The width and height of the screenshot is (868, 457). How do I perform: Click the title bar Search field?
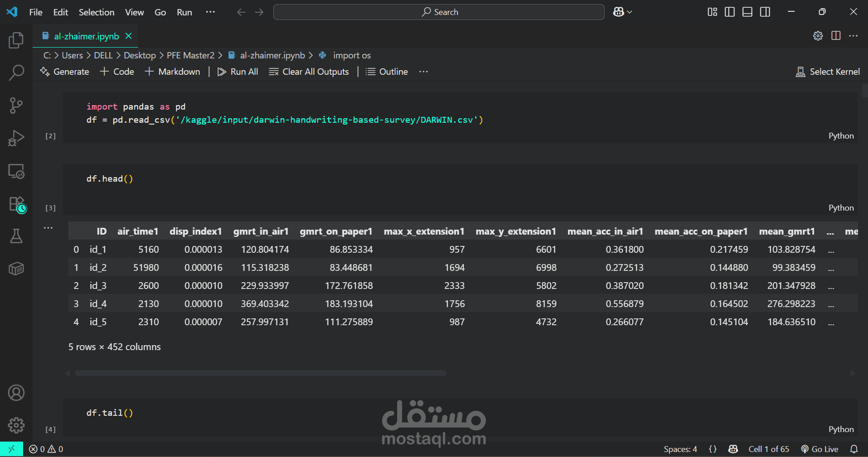439,12
